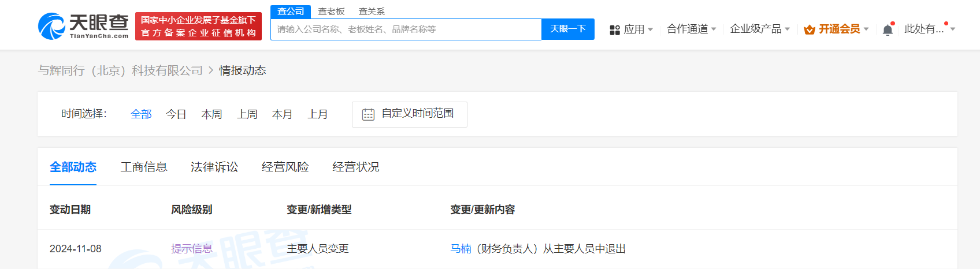Switch to 全部动态 tab
The width and height of the screenshot is (980, 269).
pos(73,167)
